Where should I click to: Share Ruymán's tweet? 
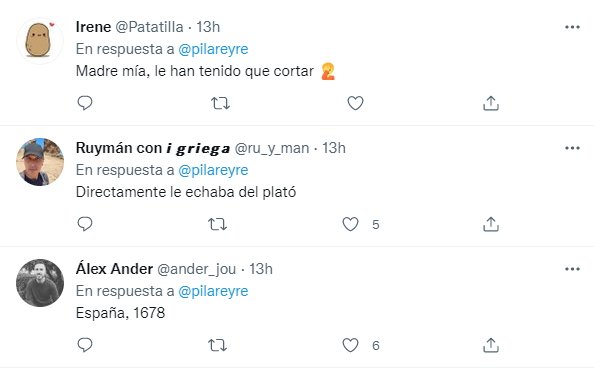[x=491, y=224]
